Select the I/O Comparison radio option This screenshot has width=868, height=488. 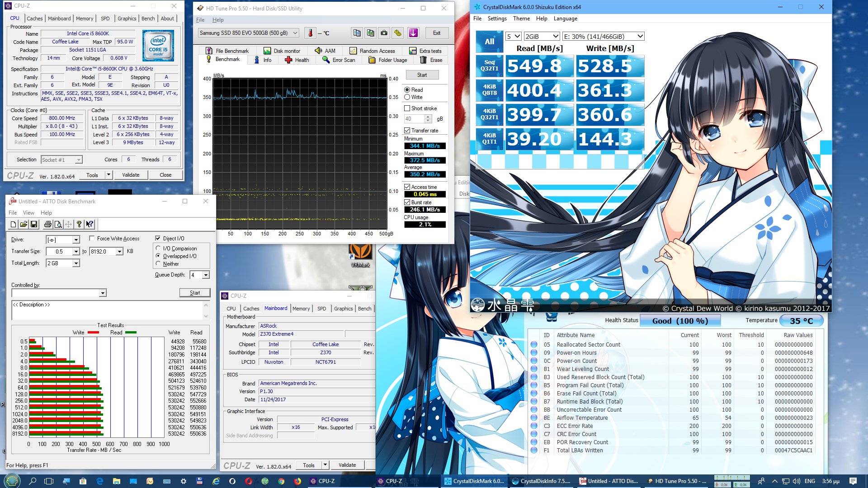pyautogui.click(x=158, y=248)
